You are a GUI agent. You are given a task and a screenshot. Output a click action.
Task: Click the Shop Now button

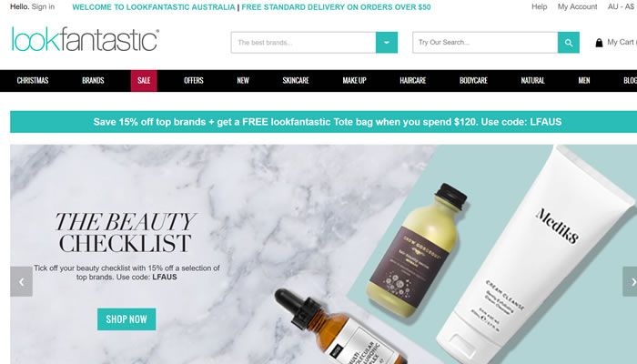pos(126,318)
